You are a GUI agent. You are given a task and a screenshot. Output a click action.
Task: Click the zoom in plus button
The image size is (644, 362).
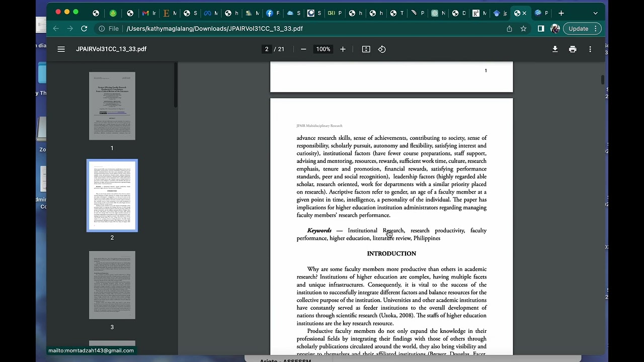tap(343, 49)
